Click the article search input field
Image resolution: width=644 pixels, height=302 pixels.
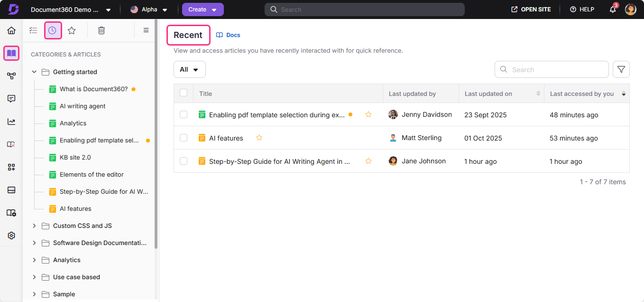click(551, 69)
